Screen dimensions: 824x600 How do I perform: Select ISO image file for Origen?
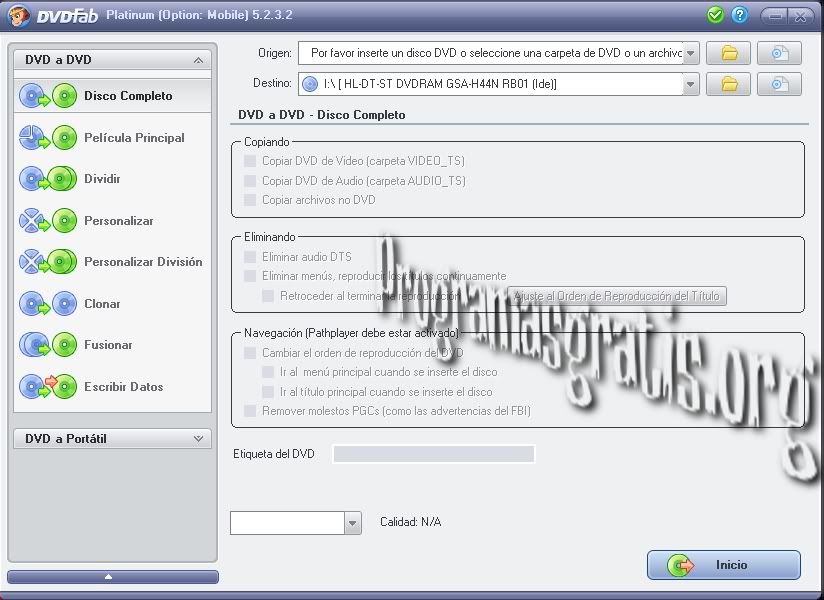click(x=779, y=53)
